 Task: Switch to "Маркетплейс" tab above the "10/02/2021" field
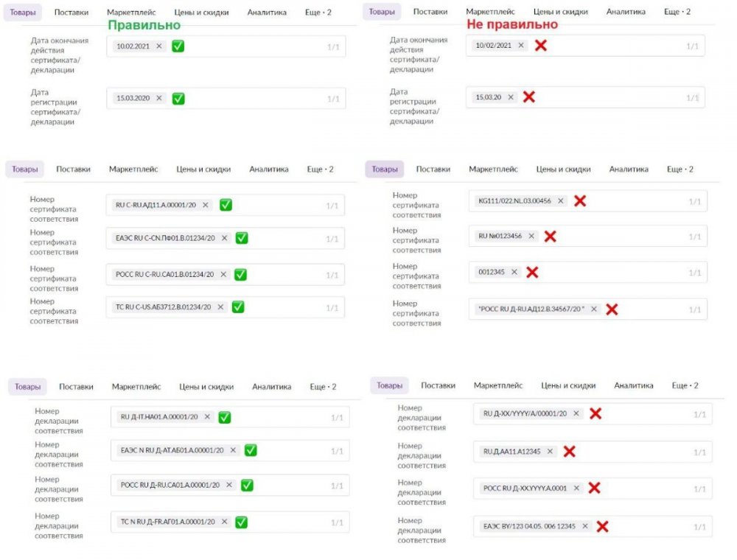[491, 13]
